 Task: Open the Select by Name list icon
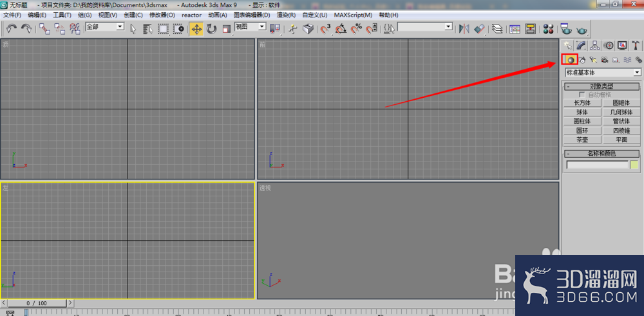tap(148, 29)
